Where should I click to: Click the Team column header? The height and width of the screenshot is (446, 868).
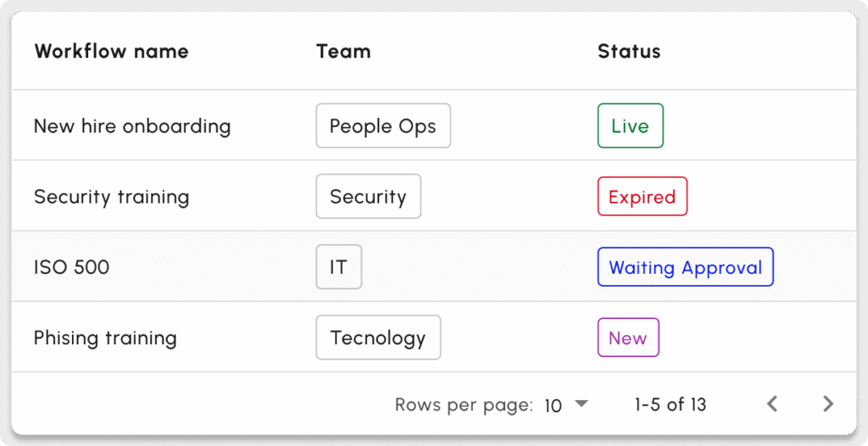point(343,51)
